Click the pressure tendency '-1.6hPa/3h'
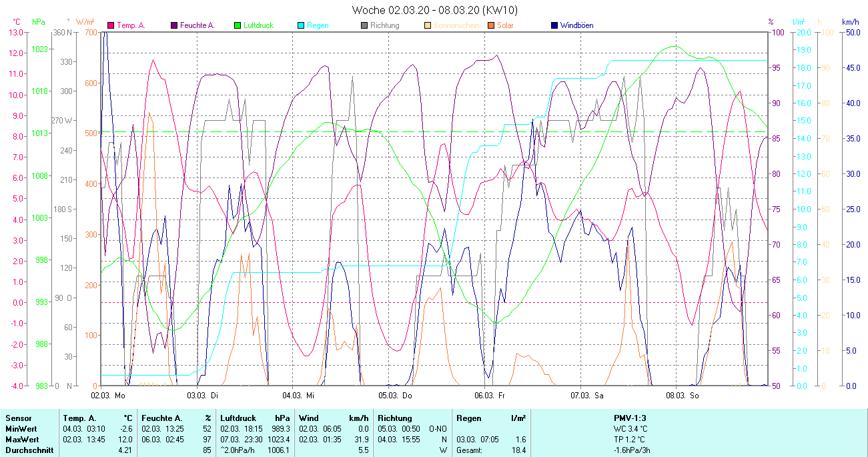 (x=632, y=450)
